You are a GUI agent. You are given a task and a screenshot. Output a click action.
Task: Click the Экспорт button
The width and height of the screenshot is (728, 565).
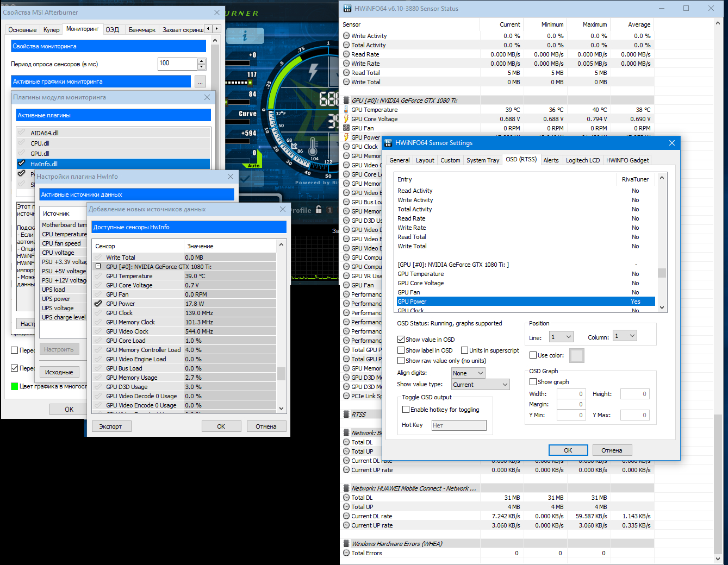[110, 426]
